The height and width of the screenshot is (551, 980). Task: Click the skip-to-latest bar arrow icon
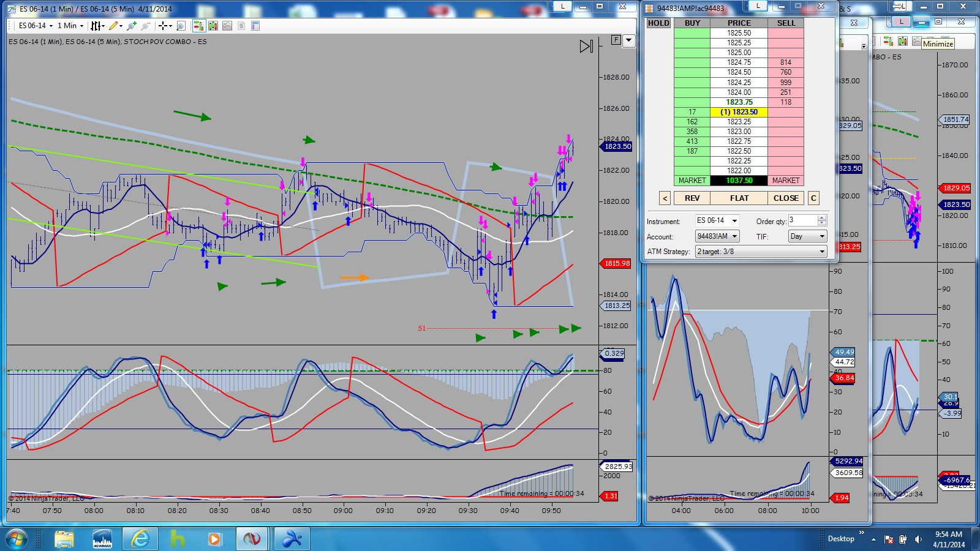click(586, 47)
